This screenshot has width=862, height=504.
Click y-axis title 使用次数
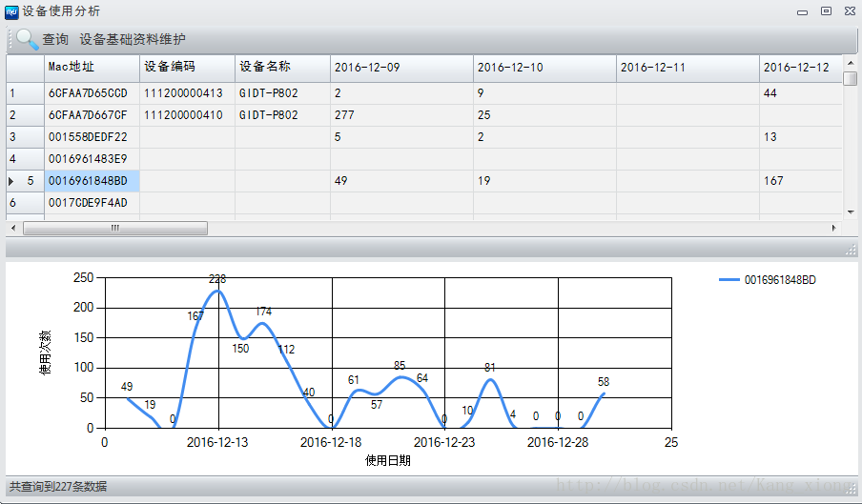click(x=45, y=353)
